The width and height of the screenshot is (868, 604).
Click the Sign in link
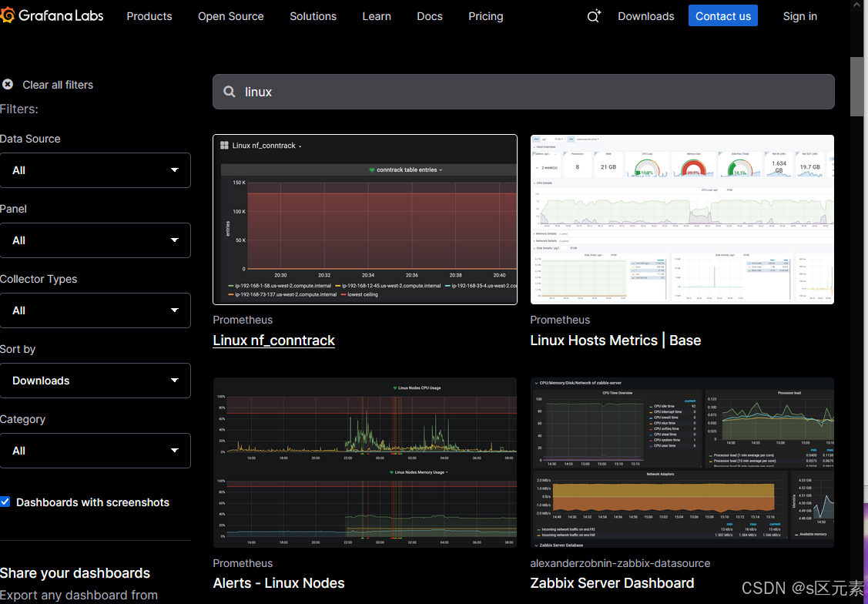800,17
